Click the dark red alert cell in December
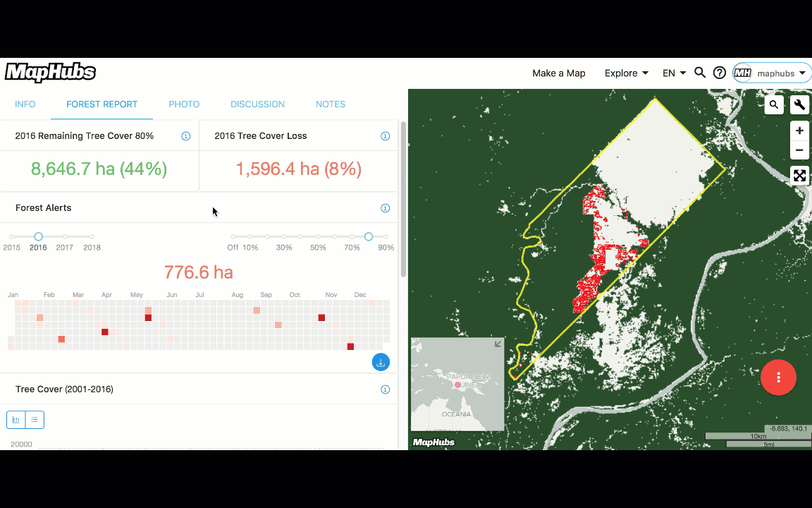This screenshot has width=812, height=508. click(350, 346)
